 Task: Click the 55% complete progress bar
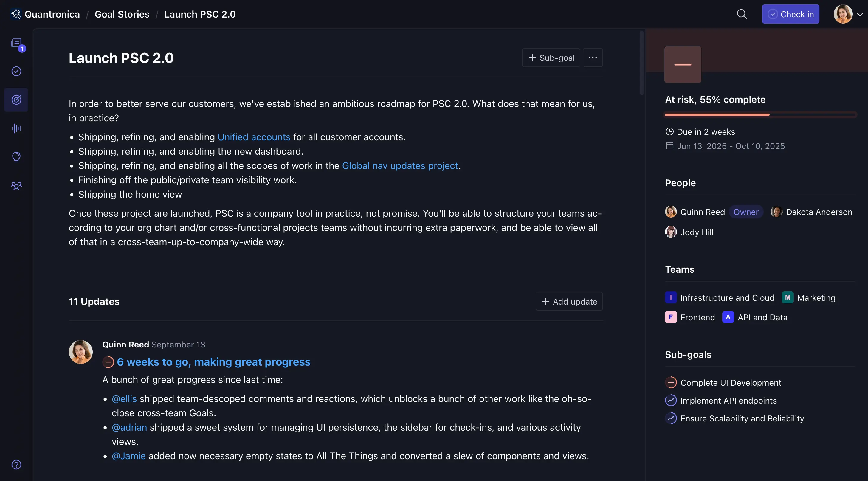click(x=760, y=115)
